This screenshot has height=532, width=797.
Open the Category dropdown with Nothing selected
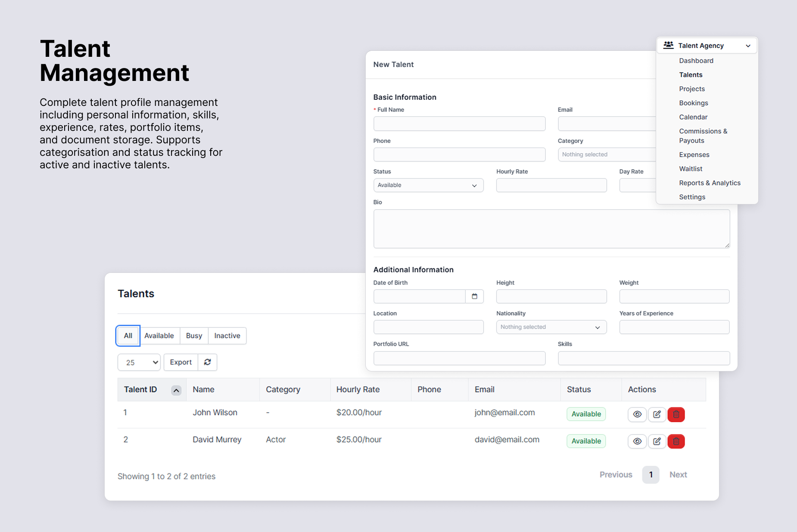607,155
